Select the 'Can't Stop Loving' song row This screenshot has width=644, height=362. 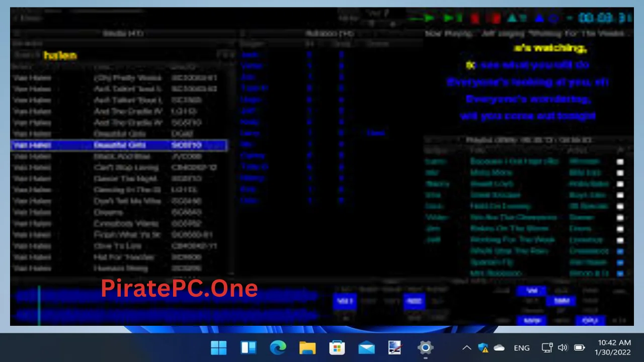point(119,167)
